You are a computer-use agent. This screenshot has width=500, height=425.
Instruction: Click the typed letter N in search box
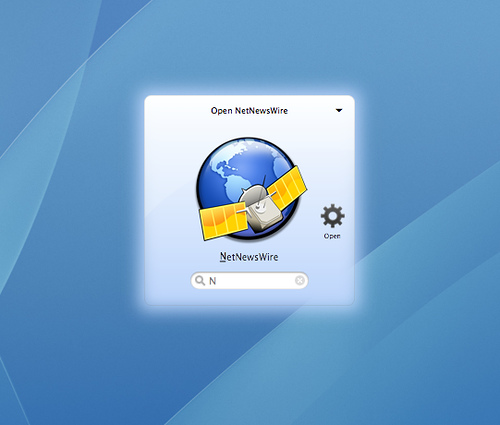pos(213,281)
